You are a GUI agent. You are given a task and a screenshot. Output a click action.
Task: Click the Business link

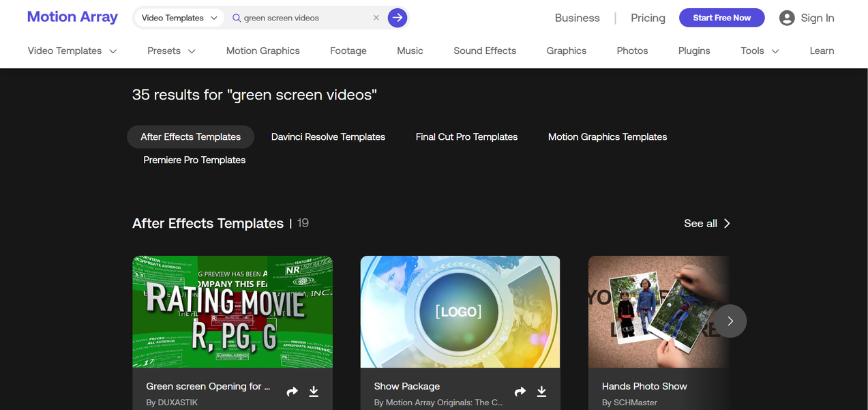[x=578, y=18]
